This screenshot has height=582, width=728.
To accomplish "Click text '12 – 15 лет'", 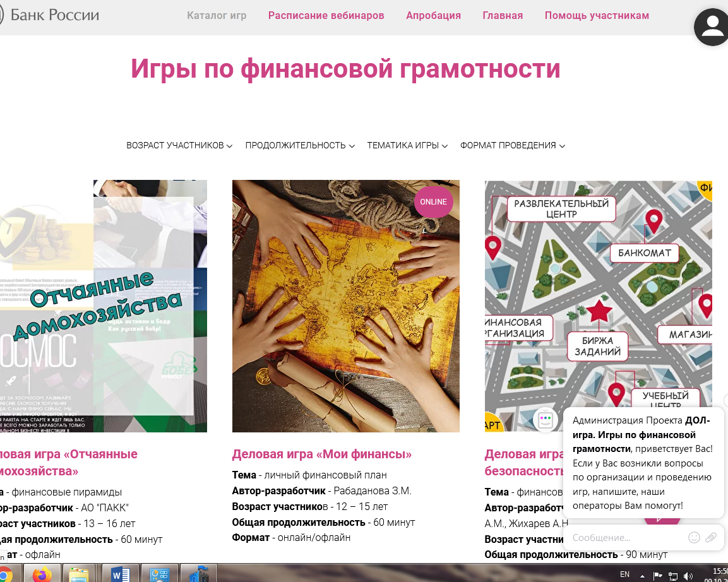I will click(361, 506).
